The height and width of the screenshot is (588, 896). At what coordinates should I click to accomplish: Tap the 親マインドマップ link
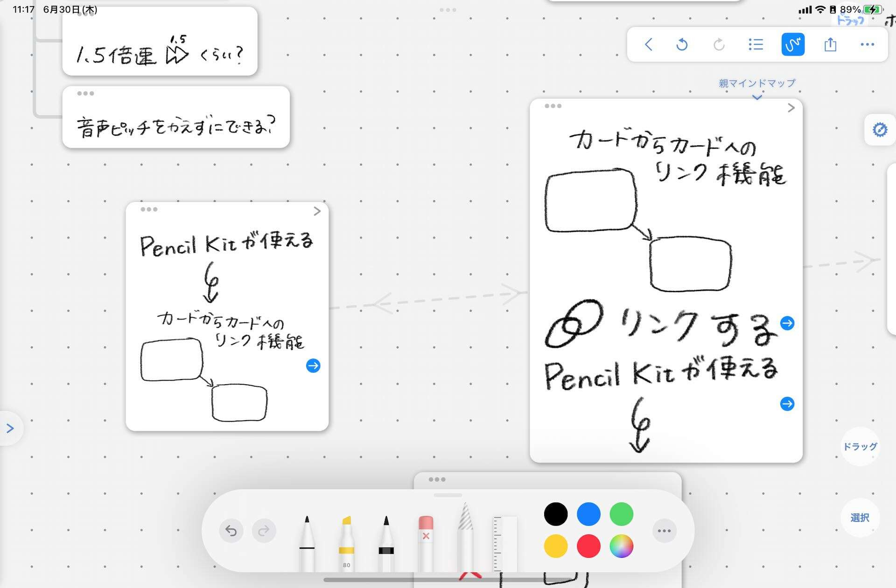coord(757,83)
